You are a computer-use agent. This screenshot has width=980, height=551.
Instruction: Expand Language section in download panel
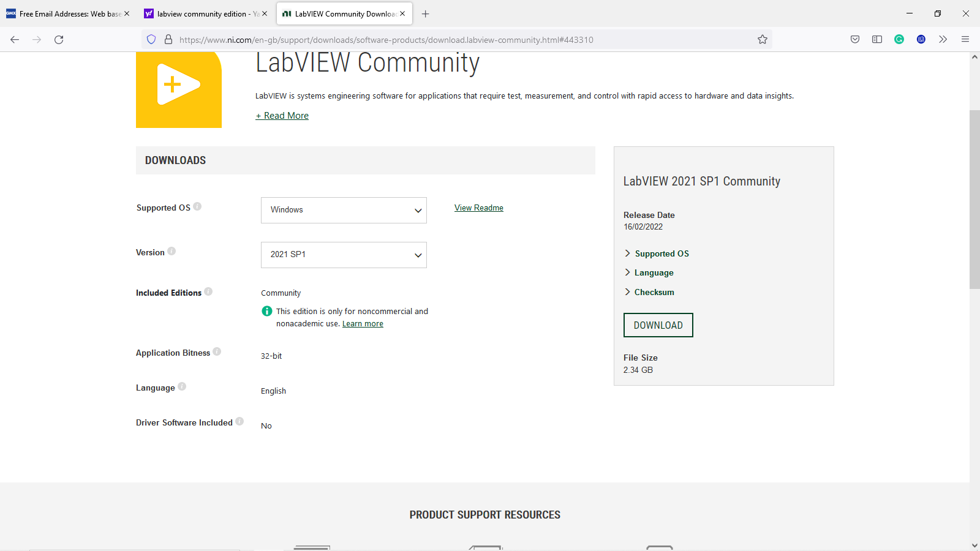coord(649,272)
